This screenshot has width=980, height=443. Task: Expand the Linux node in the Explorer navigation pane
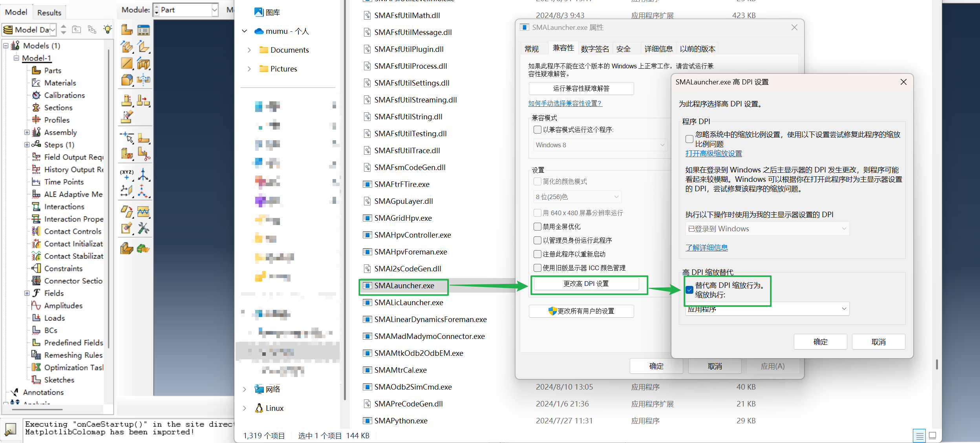(244, 408)
